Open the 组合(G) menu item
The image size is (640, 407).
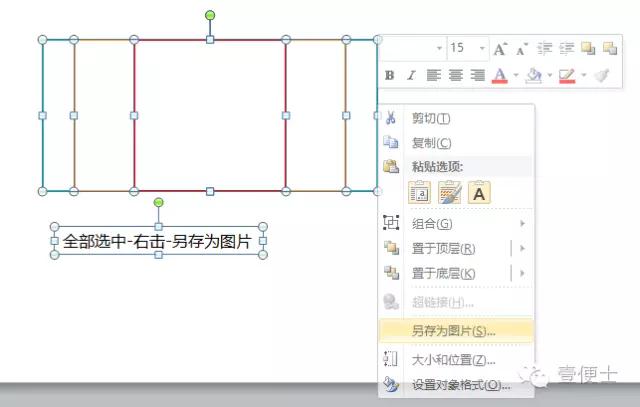pos(456,224)
